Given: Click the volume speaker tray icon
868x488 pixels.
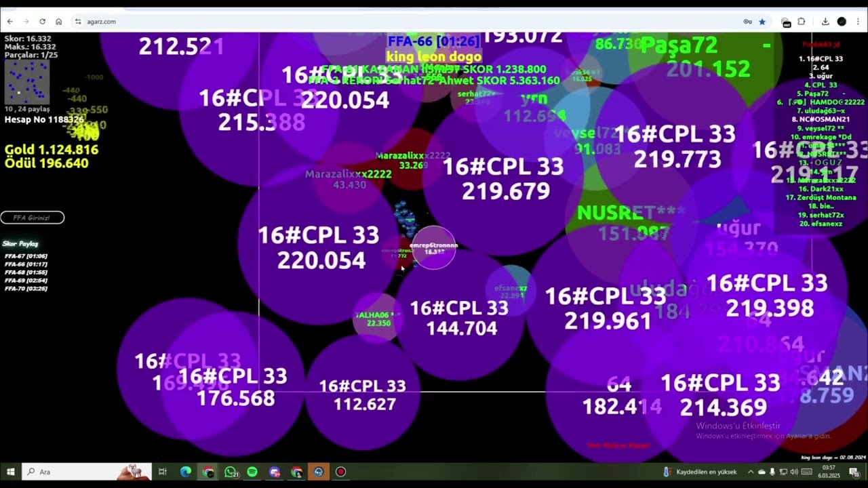Looking at the screenshot, I should tap(794, 472).
